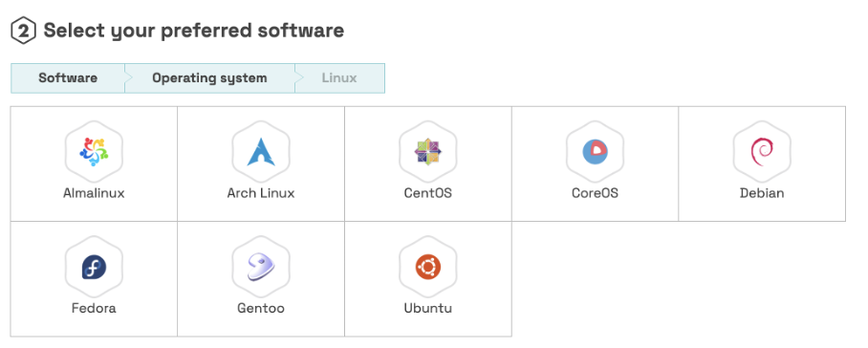Viewport: 868px width, 348px height.
Task: Click the Arch Linux label text
Action: [x=261, y=193]
